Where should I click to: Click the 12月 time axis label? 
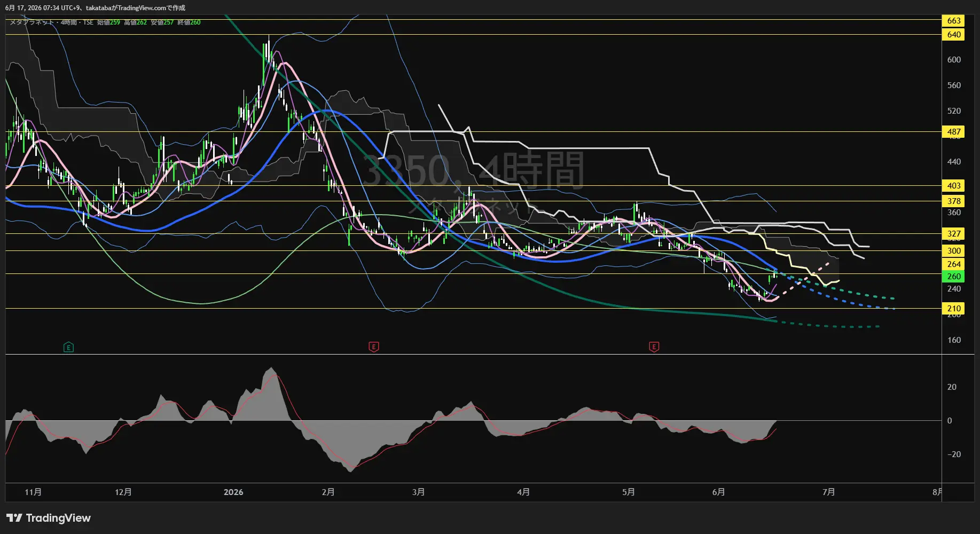[123, 492]
